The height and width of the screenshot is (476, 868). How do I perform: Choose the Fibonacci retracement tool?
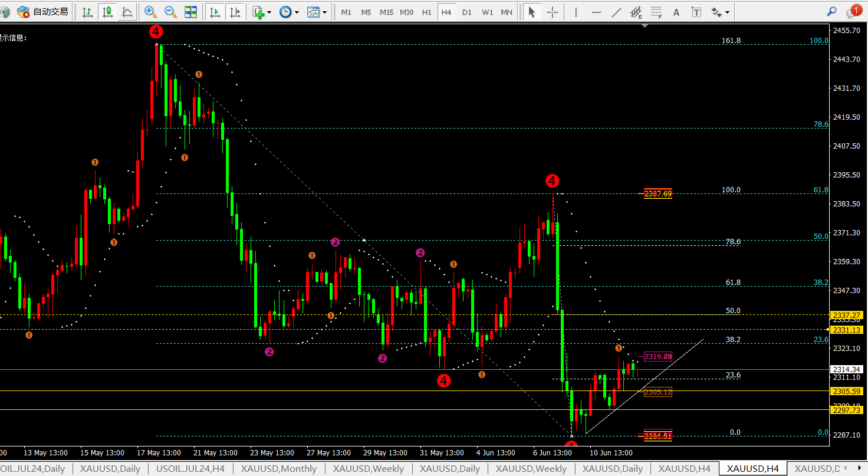point(656,12)
